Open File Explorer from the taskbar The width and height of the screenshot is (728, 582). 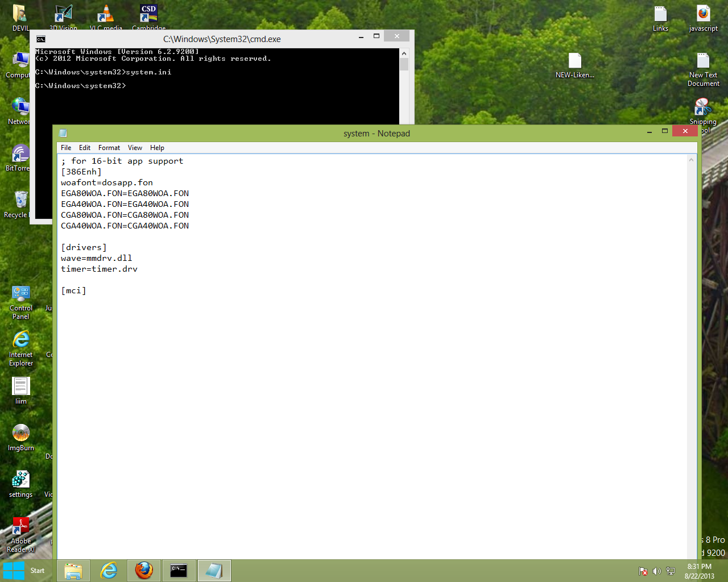[x=73, y=571]
